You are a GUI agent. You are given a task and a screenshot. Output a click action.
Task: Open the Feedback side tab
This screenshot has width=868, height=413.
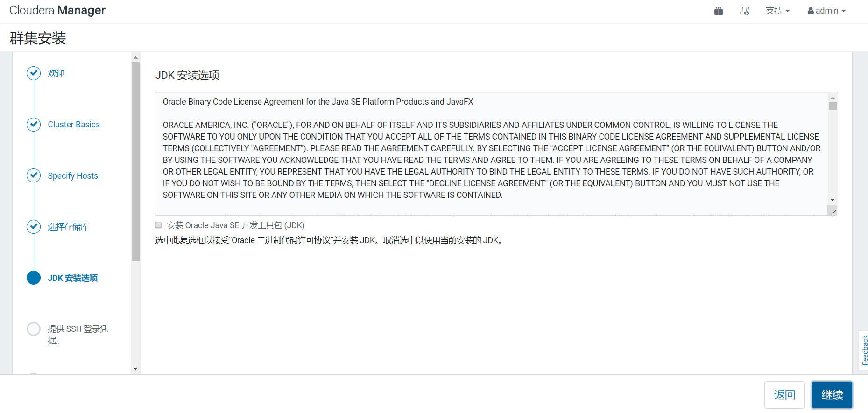tap(864, 350)
